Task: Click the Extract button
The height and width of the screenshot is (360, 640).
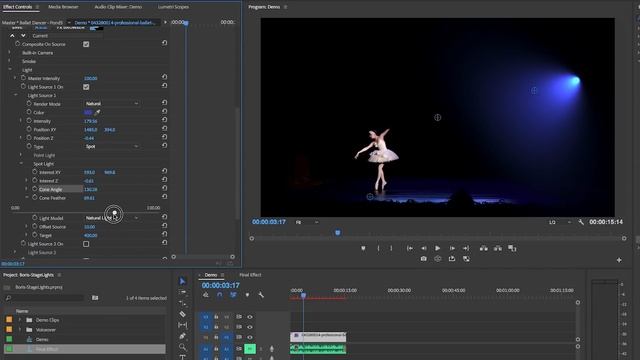Action: click(498, 248)
